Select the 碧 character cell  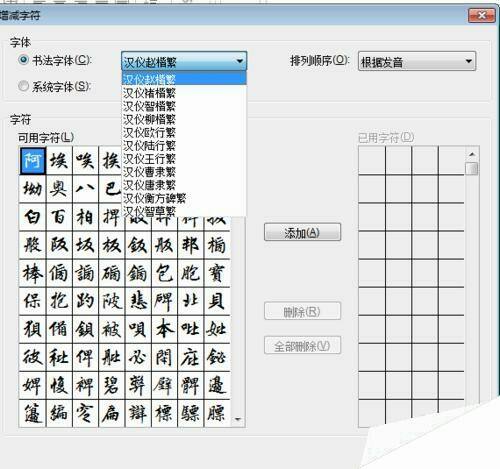point(112,385)
